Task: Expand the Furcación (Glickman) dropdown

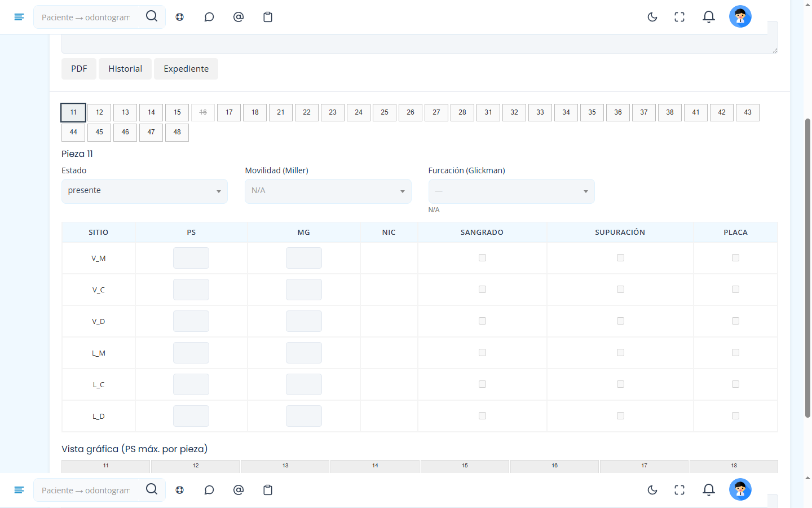Action: pos(511,191)
